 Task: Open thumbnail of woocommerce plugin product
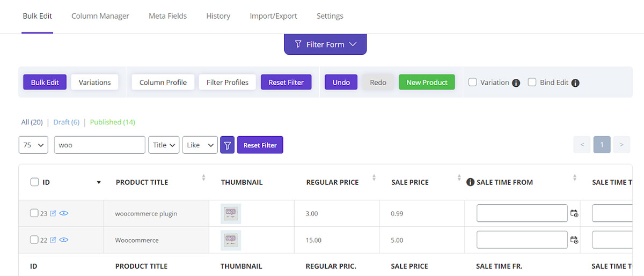(231, 213)
